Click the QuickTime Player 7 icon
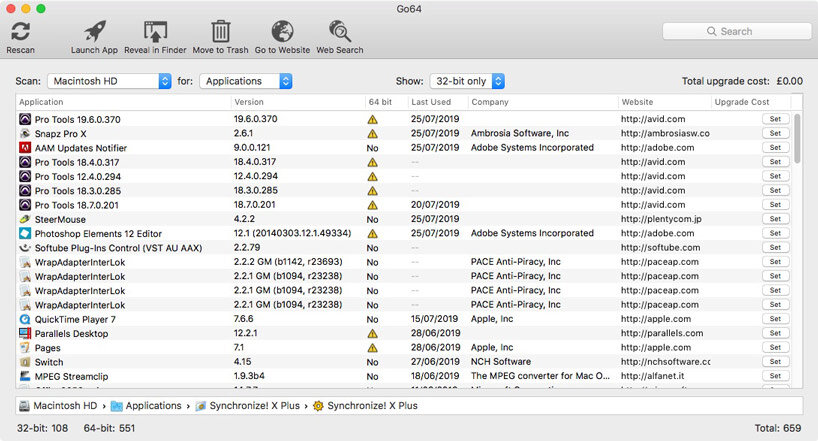818x441 pixels. [x=25, y=319]
